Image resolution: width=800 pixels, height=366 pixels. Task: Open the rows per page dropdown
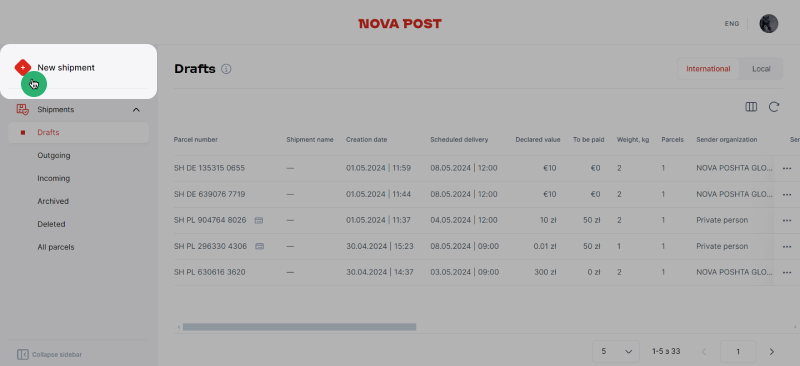[x=616, y=351]
